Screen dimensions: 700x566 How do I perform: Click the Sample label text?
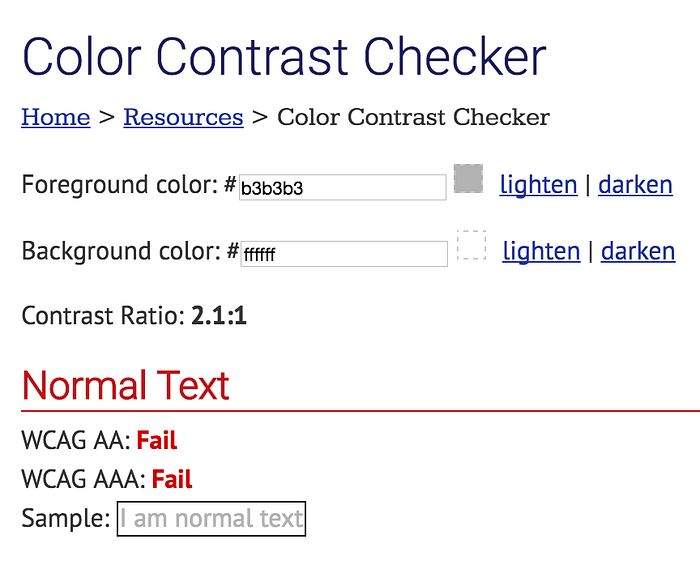click(66, 519)
